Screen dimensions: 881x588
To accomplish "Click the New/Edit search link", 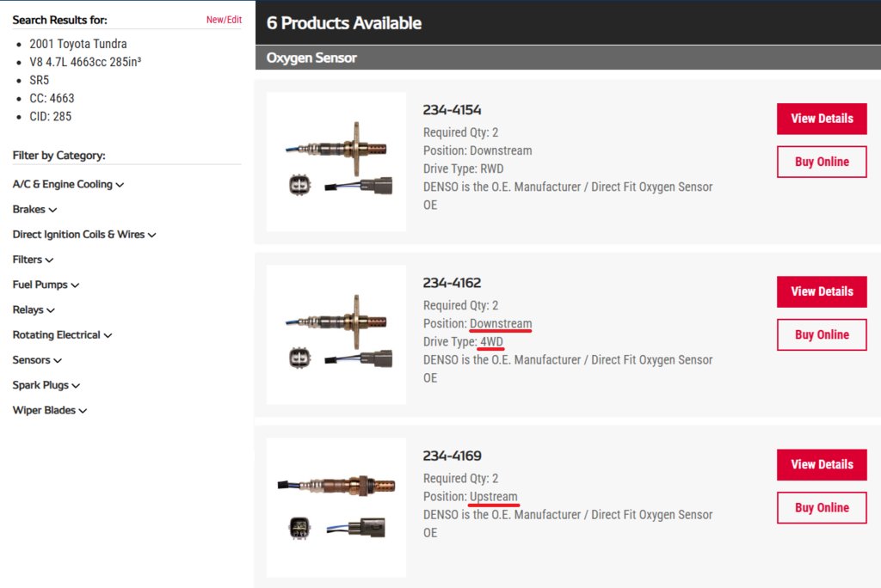I will pyautogui.click(x=224, y=20).
